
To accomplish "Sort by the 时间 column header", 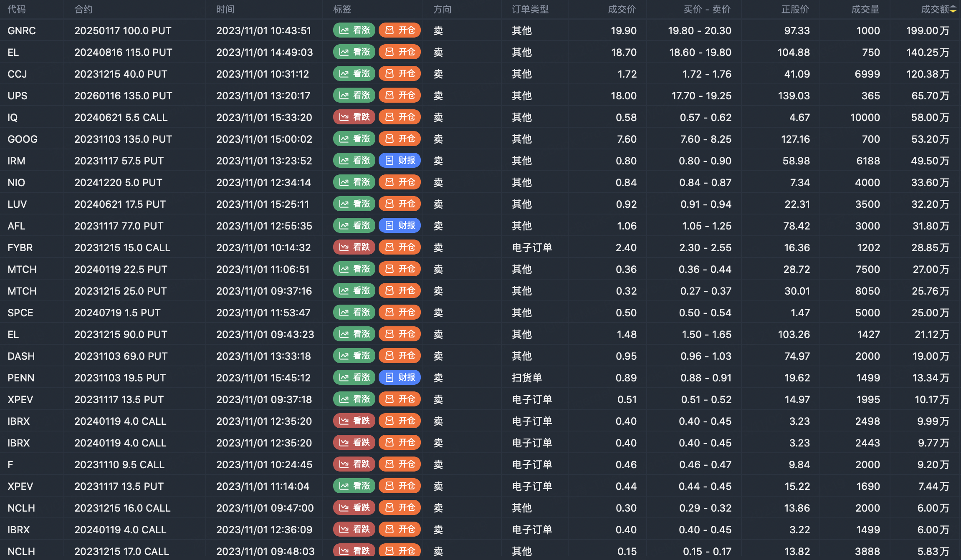I will 225,10.
